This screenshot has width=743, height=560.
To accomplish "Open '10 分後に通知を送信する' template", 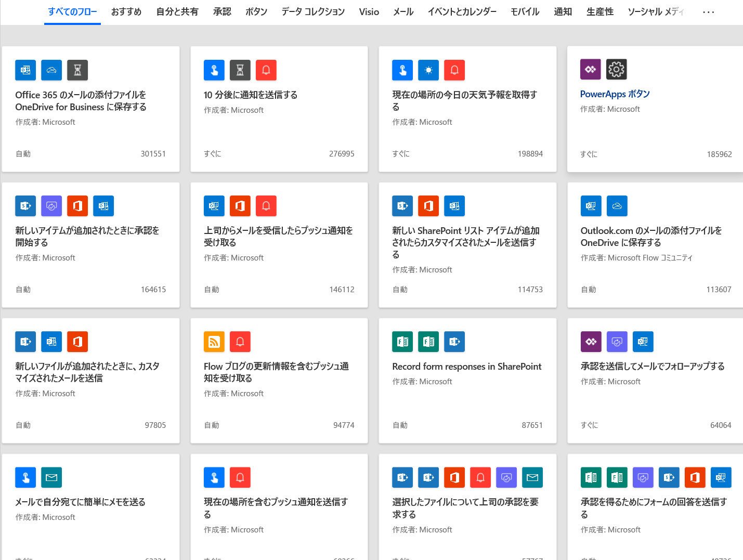I will point(251,95).
